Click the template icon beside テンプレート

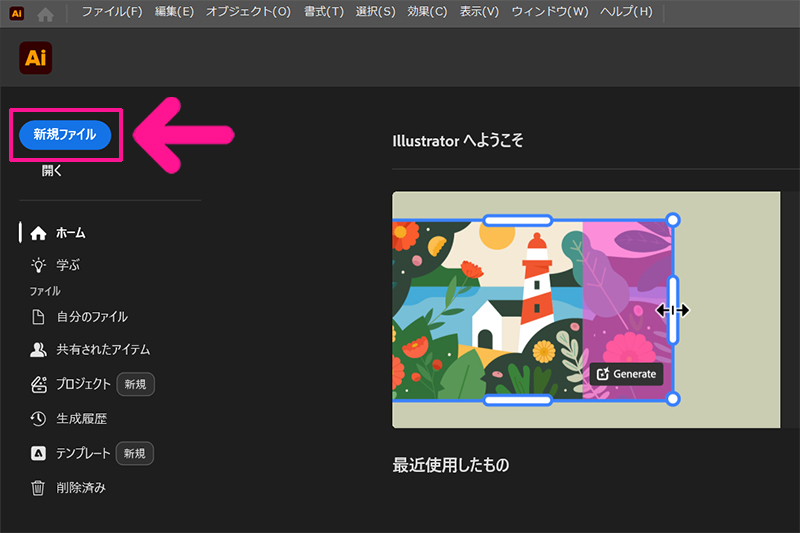38,453
